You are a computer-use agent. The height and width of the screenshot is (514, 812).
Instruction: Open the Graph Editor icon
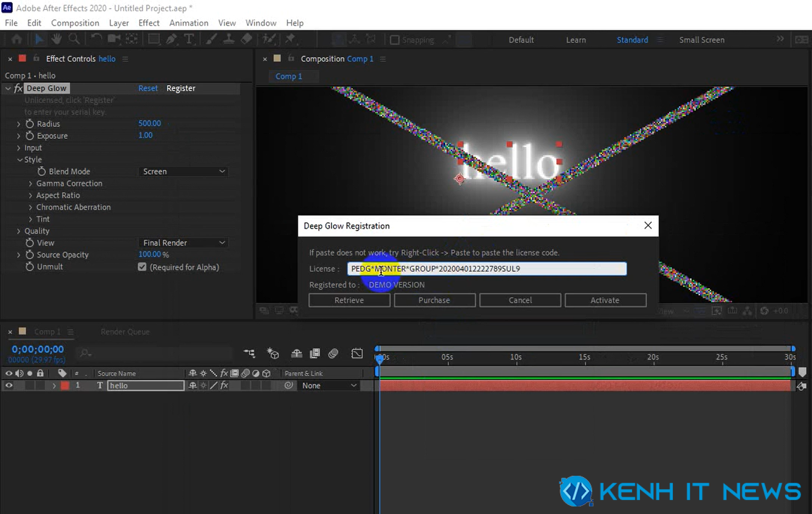click(x=357, y=353)
